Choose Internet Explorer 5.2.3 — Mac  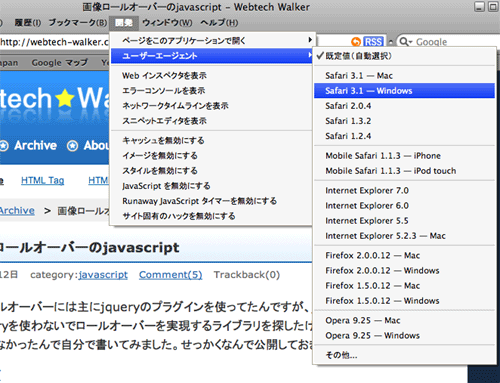pos(404,236)
